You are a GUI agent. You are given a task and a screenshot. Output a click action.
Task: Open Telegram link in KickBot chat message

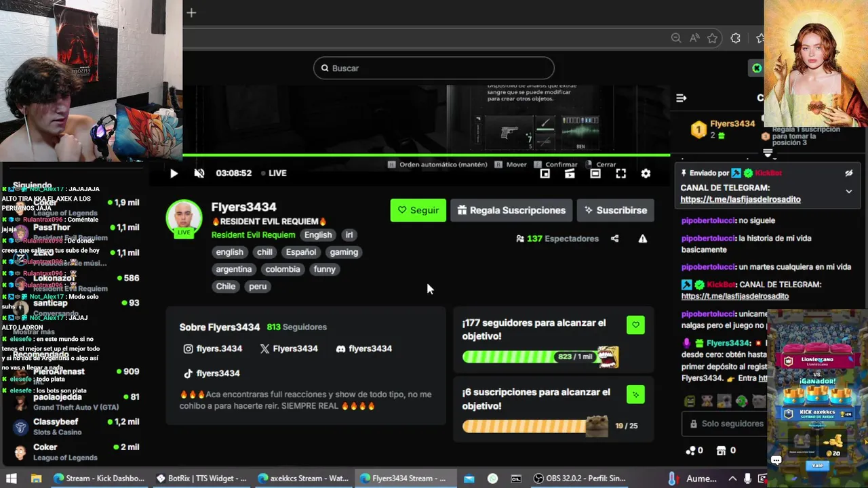(x=735, y=296)
